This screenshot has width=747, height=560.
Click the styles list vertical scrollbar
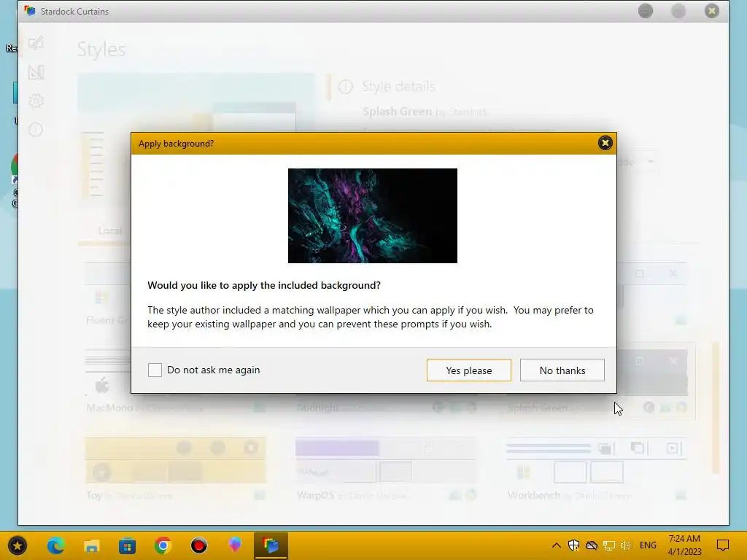point(715,408)
